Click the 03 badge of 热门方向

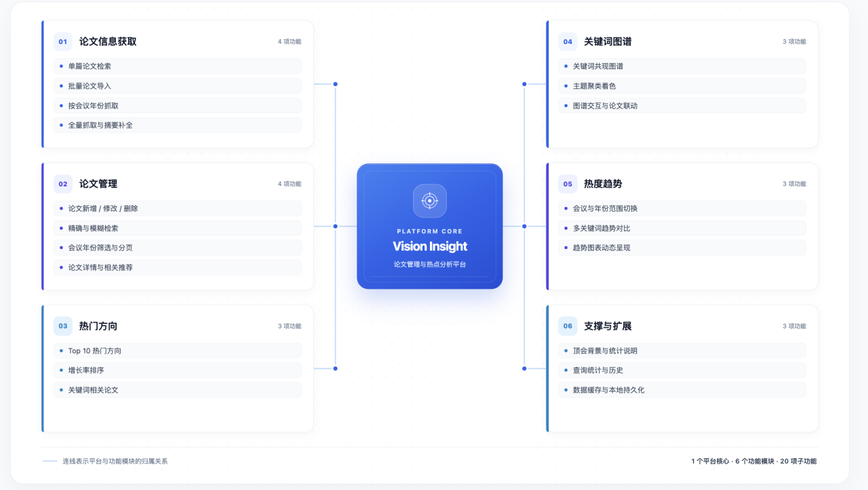click(63, 326)
